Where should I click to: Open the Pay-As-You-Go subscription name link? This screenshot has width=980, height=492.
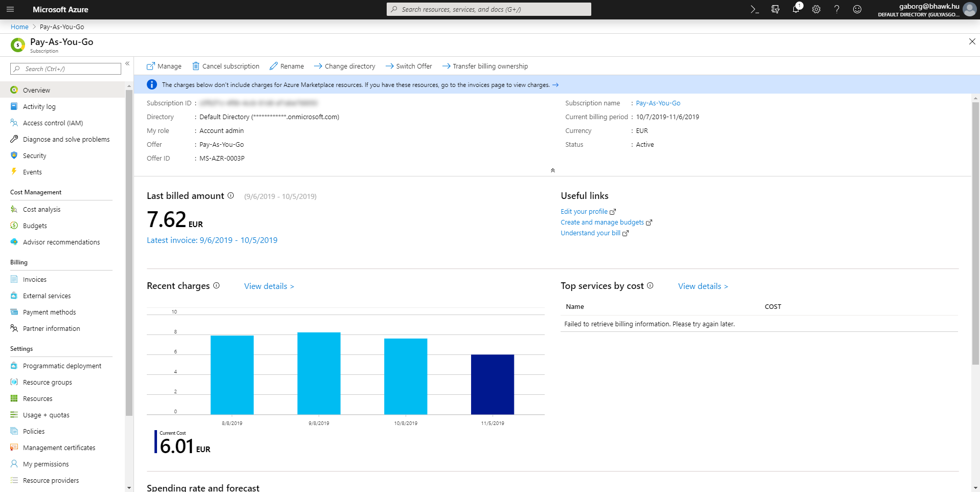tap(658, 103)
